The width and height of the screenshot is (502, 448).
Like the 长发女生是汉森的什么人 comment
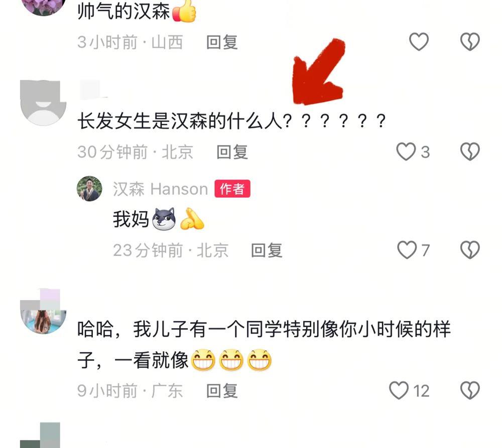[406, 152]
